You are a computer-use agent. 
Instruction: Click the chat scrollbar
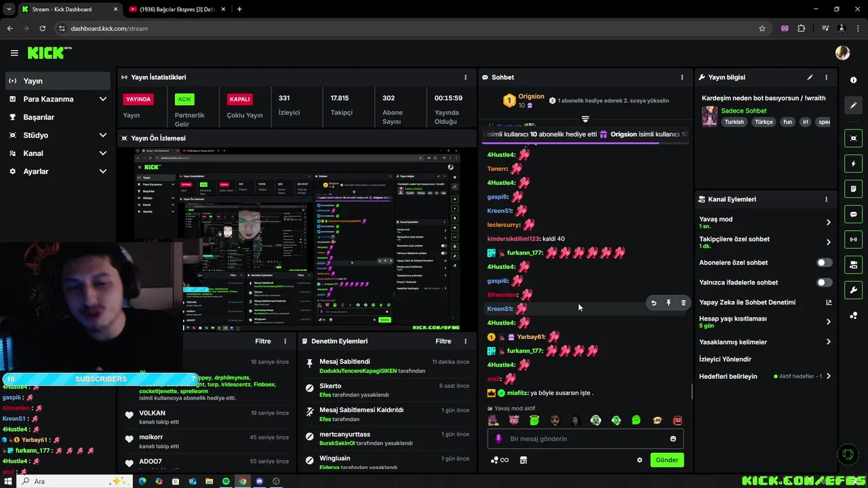(x=692, y=391)
